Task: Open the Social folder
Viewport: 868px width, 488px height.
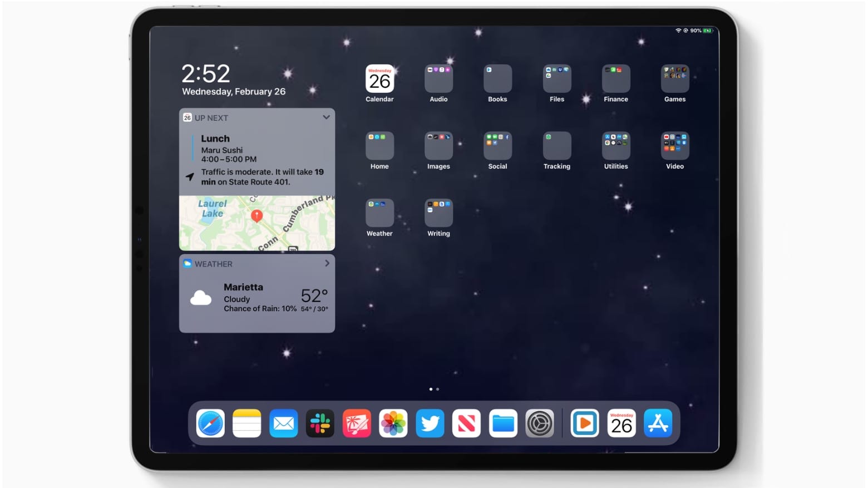Action: [x=497, y=146]
